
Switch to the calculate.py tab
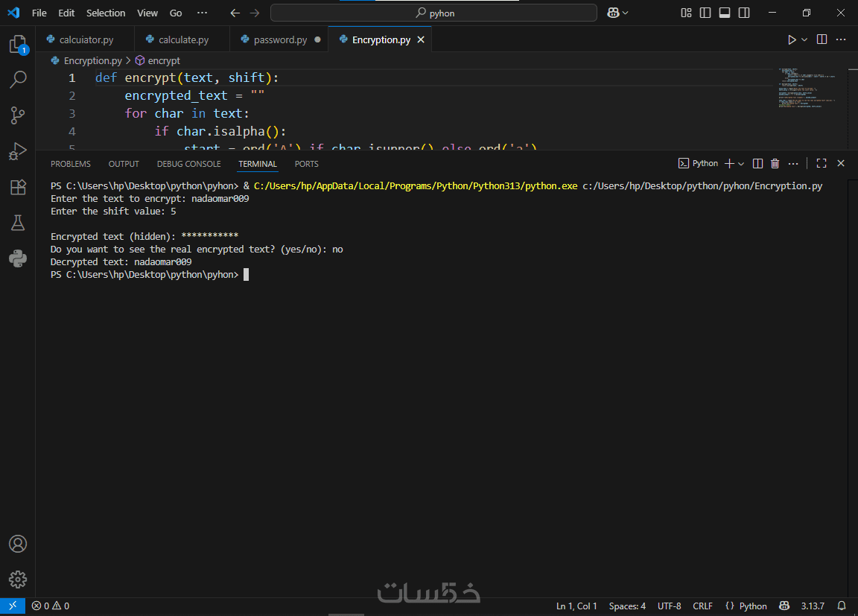[183, 39]
